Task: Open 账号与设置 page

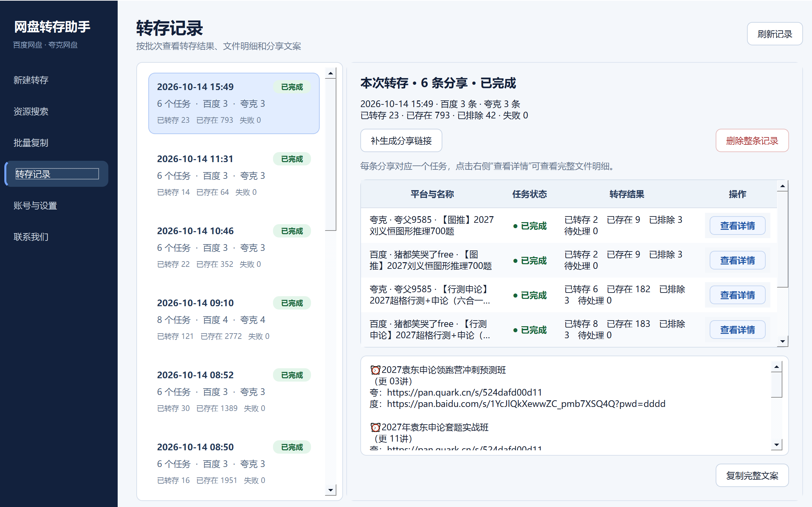Action: 56,205
